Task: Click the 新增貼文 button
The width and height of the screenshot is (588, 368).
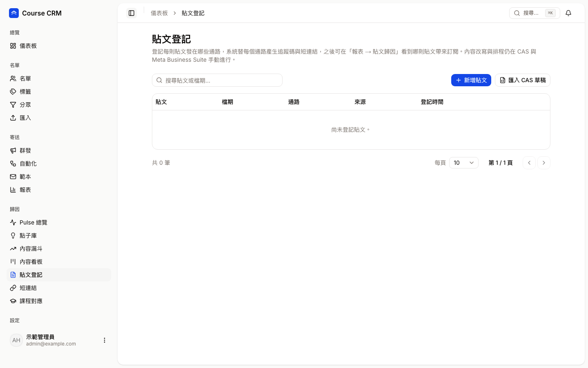Action: point(471,80)
